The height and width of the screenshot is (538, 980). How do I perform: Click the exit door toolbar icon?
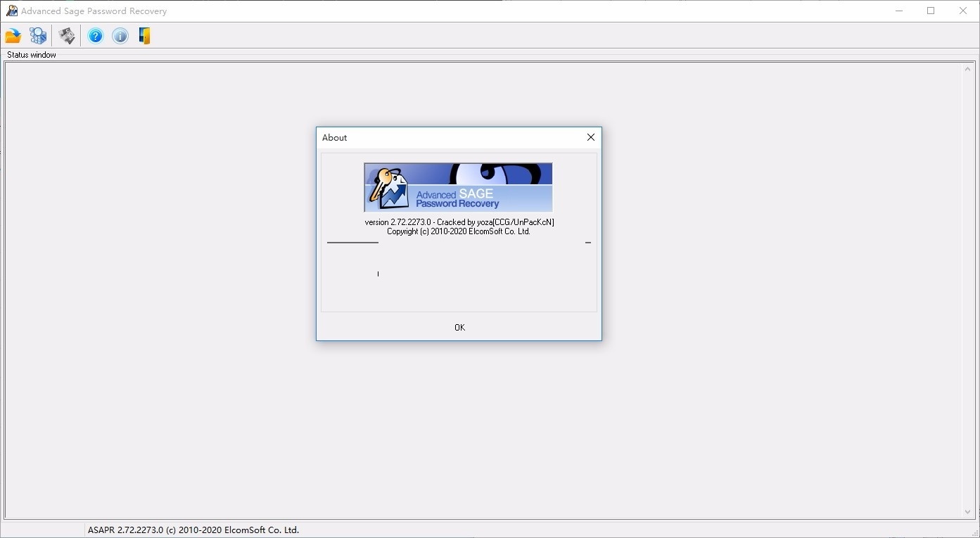pyautogui.click(x=145, y=36)
